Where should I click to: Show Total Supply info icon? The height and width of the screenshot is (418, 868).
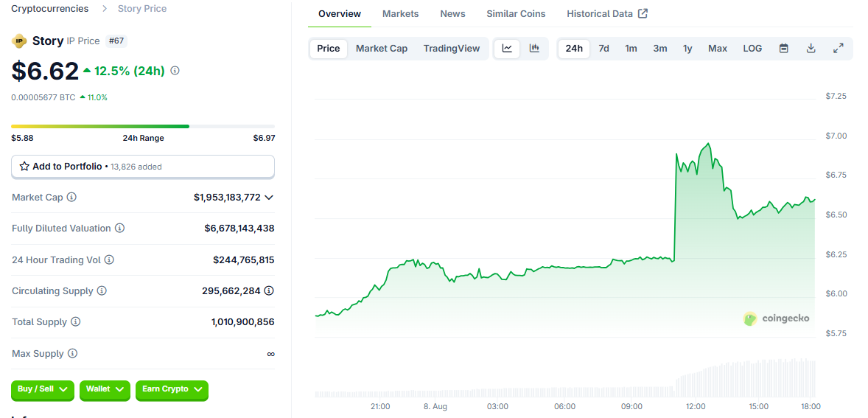(75, 321)
